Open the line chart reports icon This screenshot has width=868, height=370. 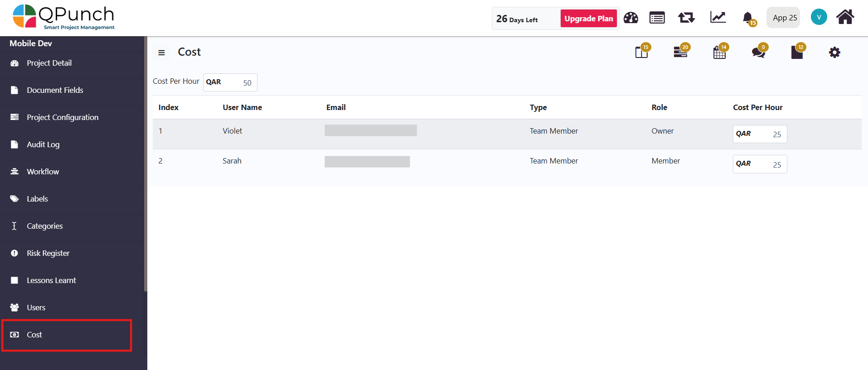pos(718,18)
